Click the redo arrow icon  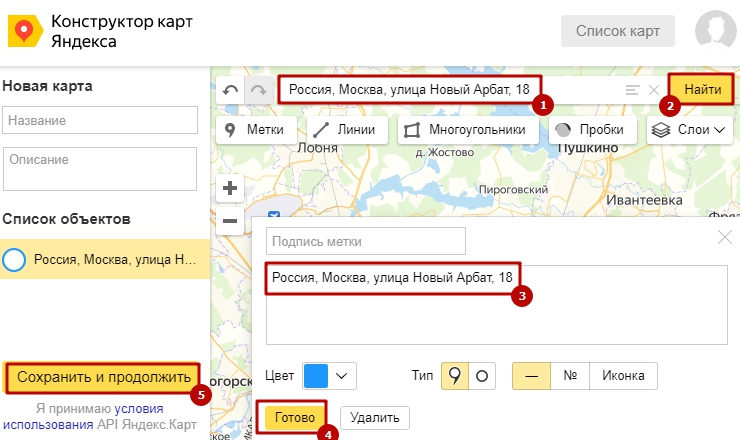258,91
